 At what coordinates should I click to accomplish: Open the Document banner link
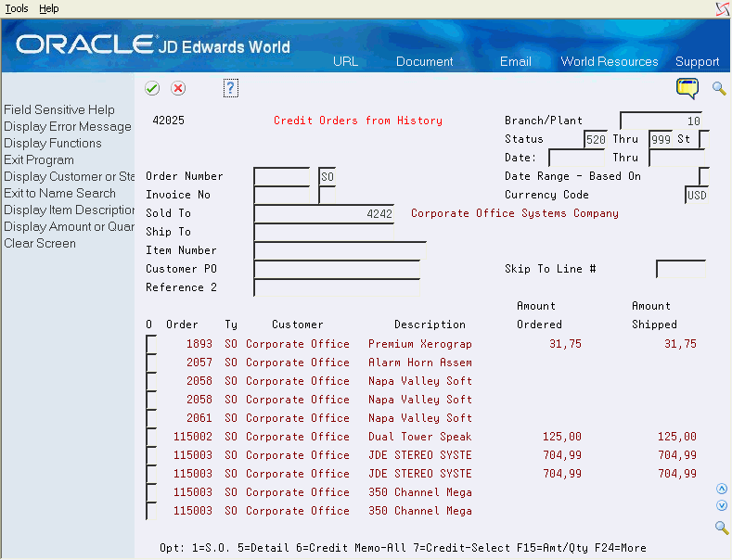pyautogui.click(x=424, y=61)
